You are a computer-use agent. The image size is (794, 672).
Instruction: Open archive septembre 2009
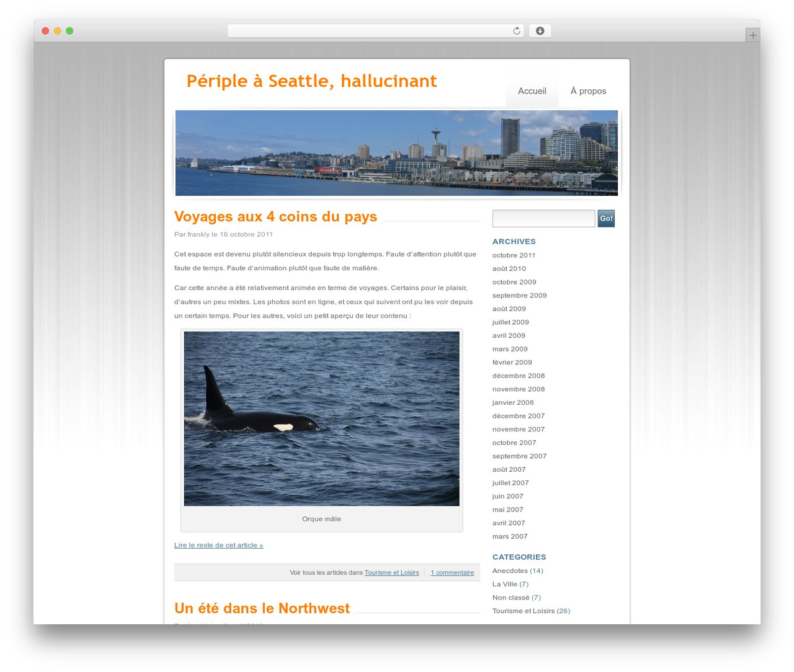click(519, 296)
